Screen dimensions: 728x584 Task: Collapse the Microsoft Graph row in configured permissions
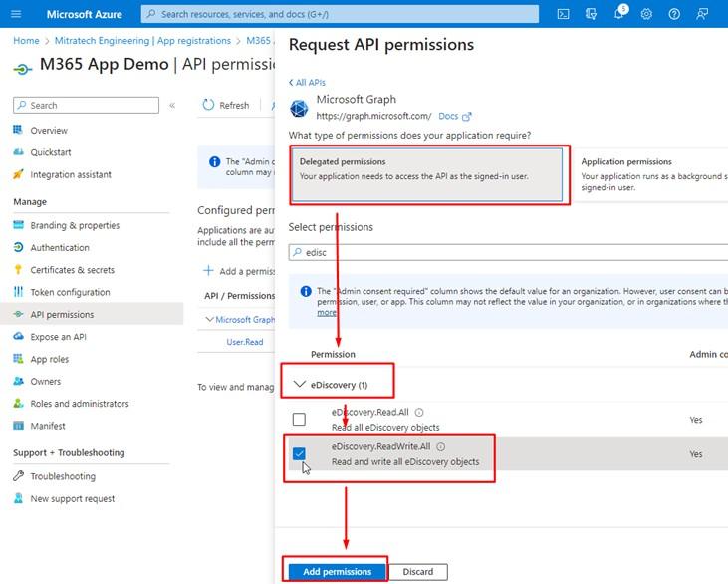click(x=209, y=319)
